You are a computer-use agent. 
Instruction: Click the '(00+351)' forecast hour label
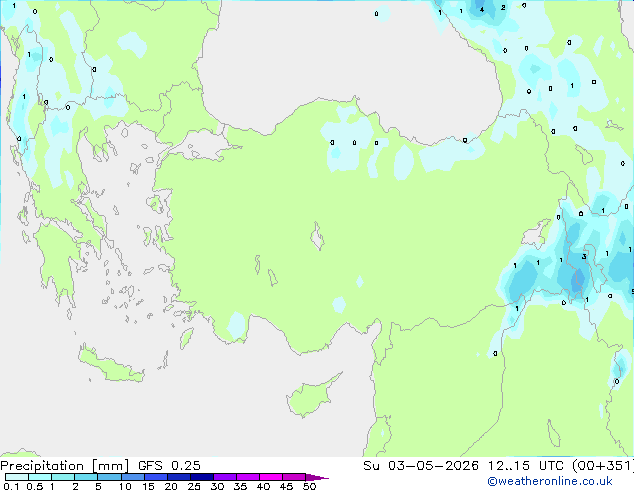point(602,466)
